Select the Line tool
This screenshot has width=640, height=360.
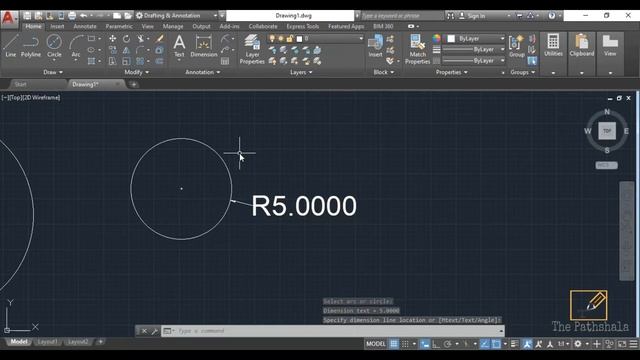[11, 46]
